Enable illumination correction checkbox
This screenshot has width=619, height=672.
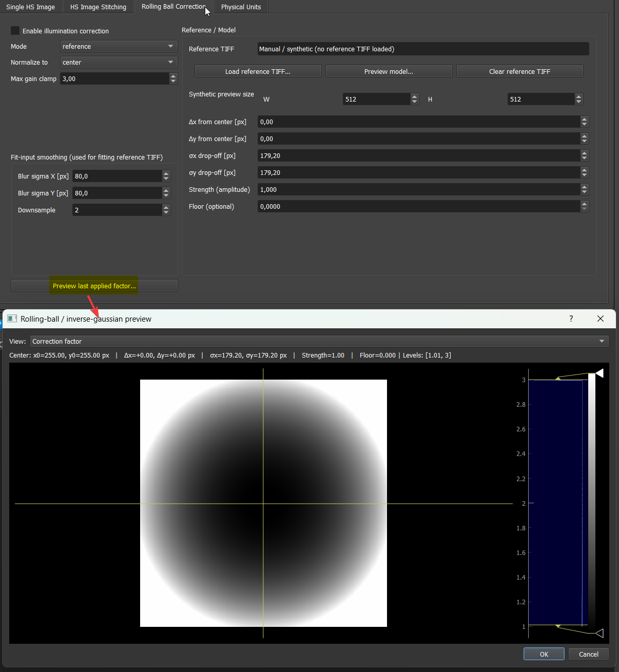pos(15,31)
